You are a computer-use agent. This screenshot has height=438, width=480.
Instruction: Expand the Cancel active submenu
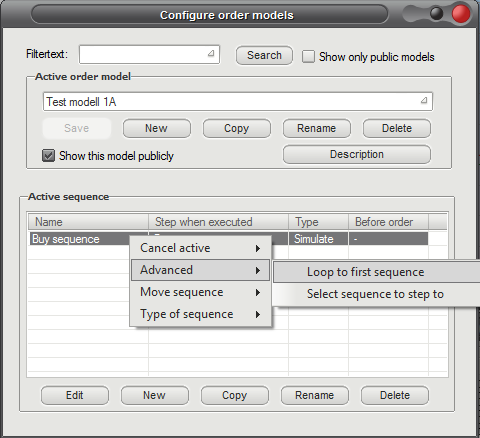tap(200, 248)
